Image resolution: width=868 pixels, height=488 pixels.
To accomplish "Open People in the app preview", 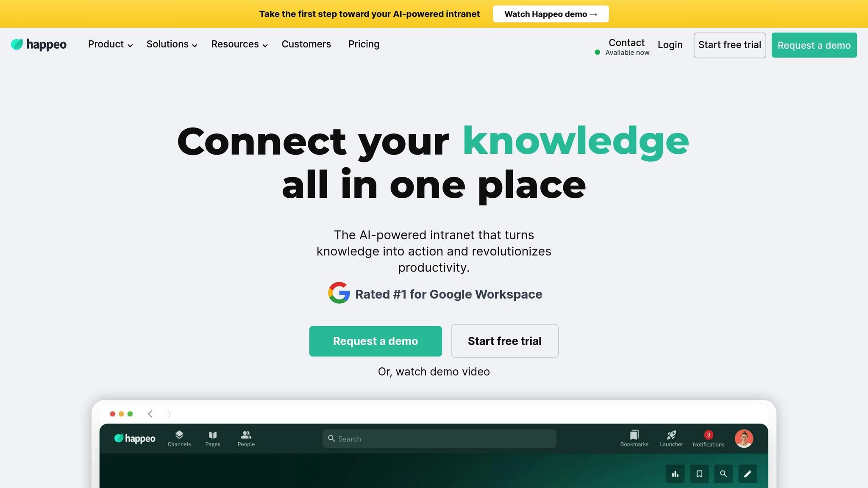I will tap(246, 439).
